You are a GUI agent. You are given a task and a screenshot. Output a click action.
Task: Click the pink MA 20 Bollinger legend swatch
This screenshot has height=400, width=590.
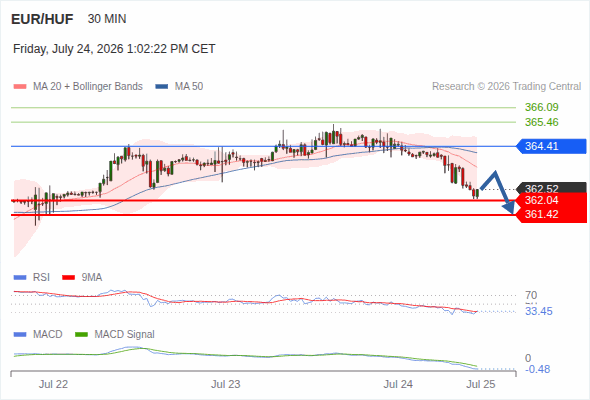coord(20,87)
